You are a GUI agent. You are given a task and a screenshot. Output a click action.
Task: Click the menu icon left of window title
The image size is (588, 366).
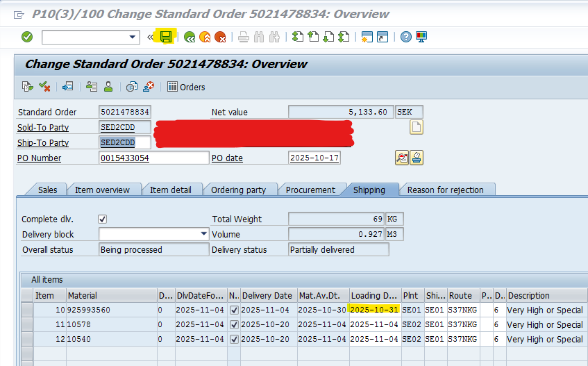(x=18, y=15)
